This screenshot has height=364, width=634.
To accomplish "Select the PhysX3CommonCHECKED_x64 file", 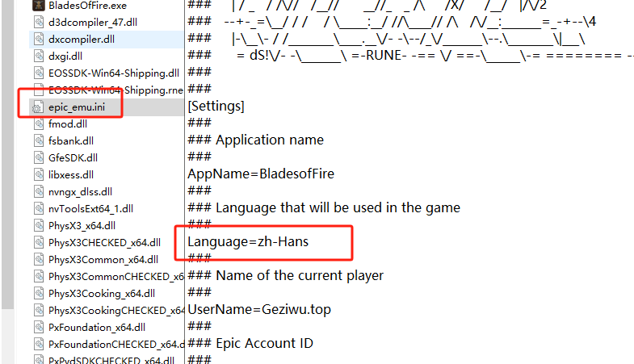I will tap(115, 277).
